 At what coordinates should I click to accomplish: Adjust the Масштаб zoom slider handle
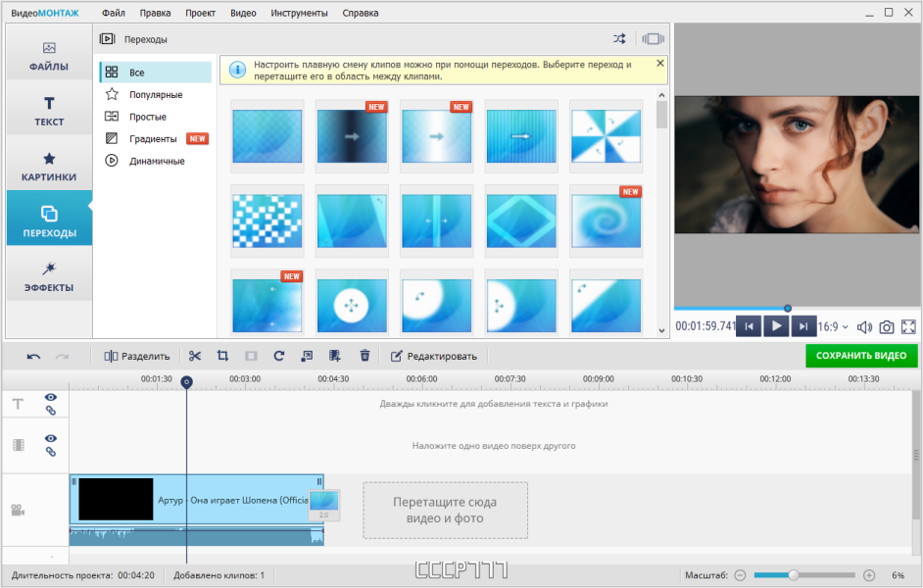tap(794, 575)
